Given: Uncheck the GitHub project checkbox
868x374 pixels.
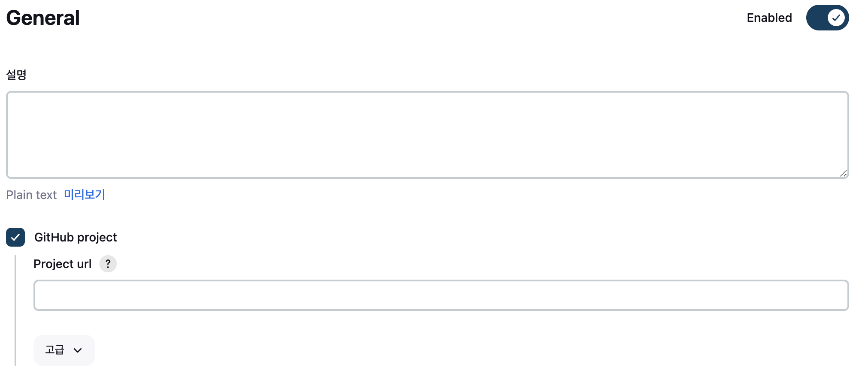Looking at the screenshot, I should pos(15,237).
